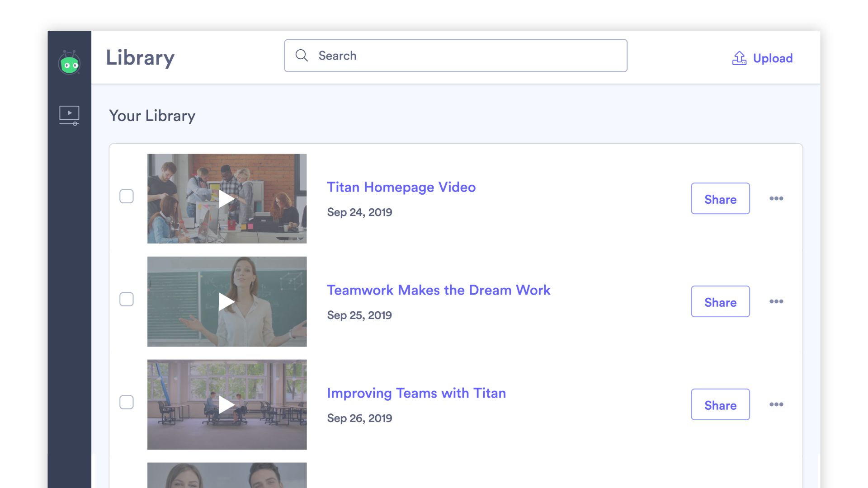Play the Titan Homepage Video thumbnail
The height and width of the screenshot is (488, 868).
click(227, 199)
